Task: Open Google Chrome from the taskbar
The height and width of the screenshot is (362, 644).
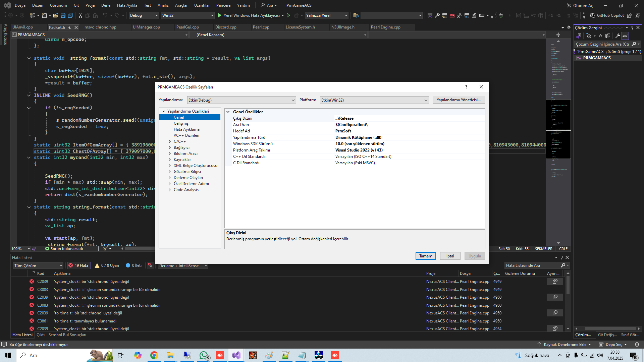Action: click(x=154, y=355)
